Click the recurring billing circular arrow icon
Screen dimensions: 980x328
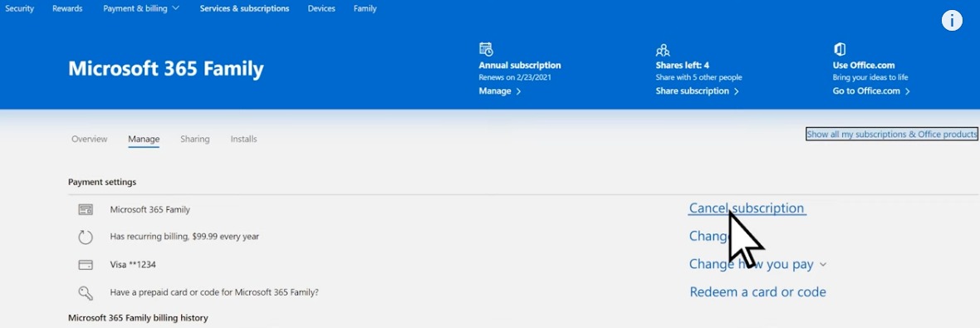coord(86,237)
